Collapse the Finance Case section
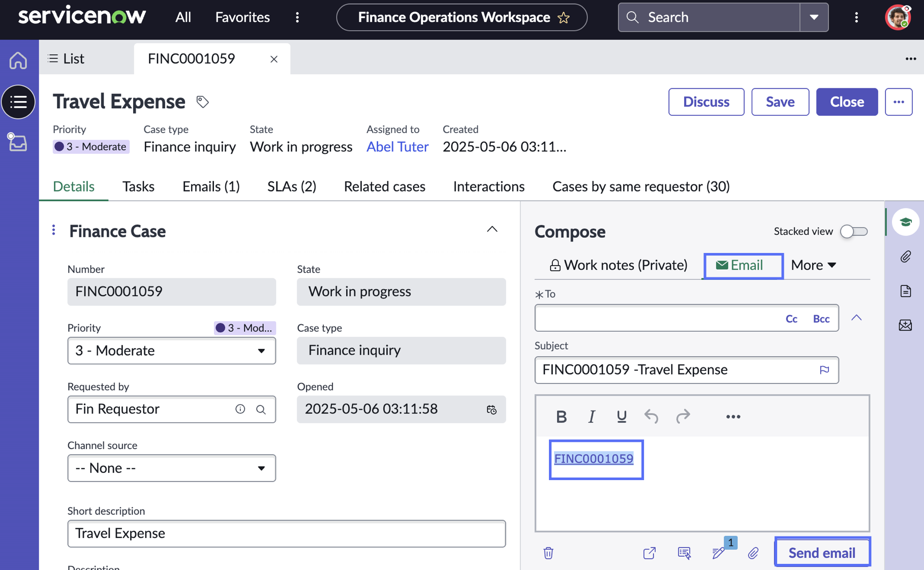This screenshot has height=570, width=924. [x=492, y=230]
